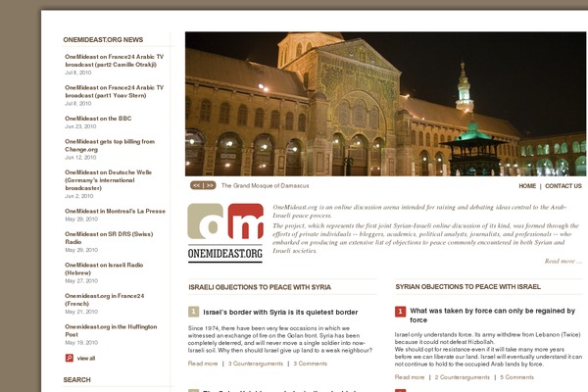
Task: Click the Jun 23, 2010 date under BBC item
Action: [80, 126]
